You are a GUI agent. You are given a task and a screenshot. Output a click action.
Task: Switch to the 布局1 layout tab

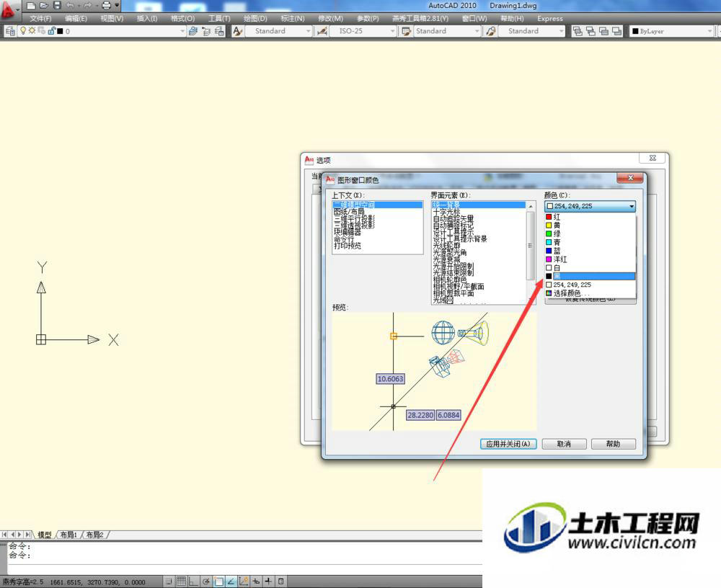[68, 535]
